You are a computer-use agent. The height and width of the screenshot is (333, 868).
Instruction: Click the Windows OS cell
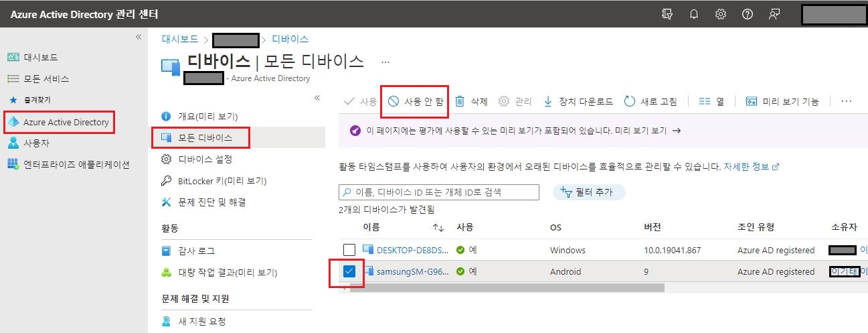(x=568, y=251)
